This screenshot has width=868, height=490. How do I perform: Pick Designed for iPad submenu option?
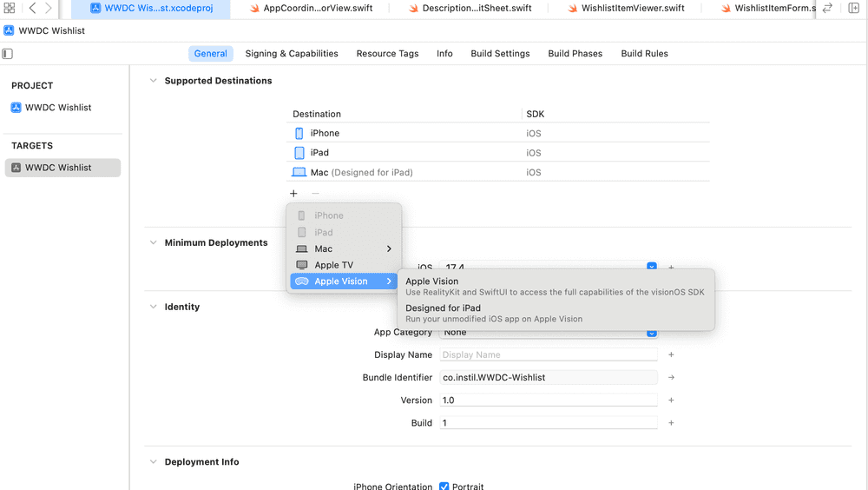coord(556,313)
